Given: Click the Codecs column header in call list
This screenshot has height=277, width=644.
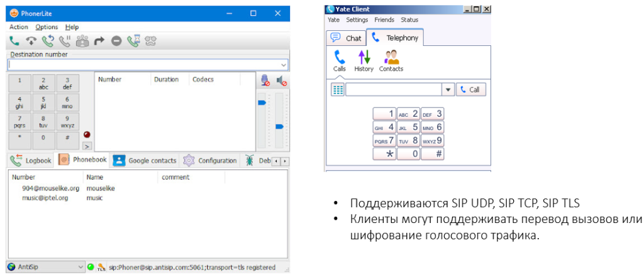Looking at the screenshot, I should pyautogui.click(x=214, y=80).
